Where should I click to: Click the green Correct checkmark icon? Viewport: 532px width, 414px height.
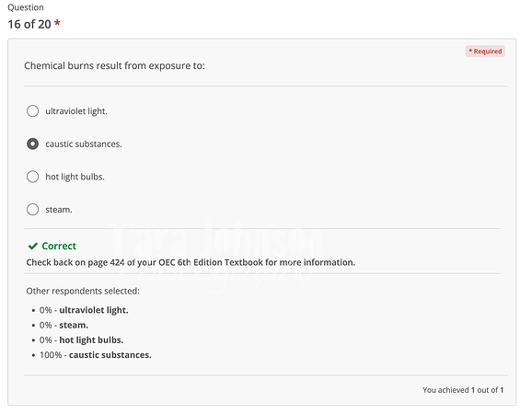tap(33, 247)
